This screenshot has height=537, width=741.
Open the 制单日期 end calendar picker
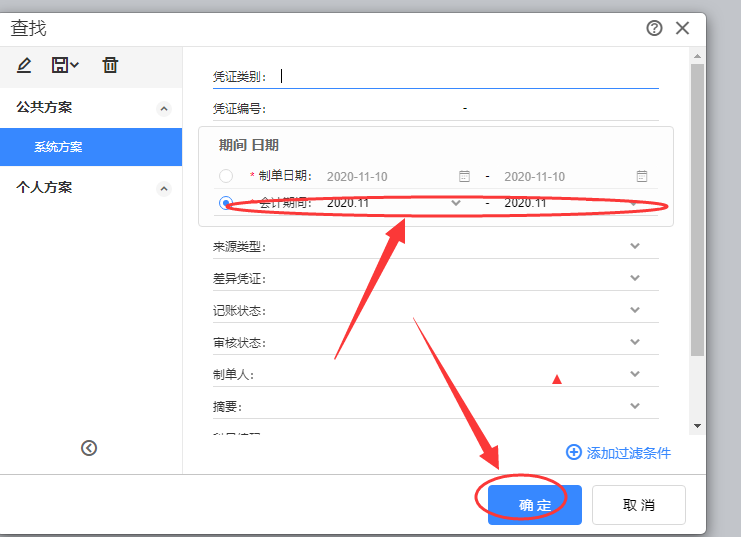[x=642, y=176]
